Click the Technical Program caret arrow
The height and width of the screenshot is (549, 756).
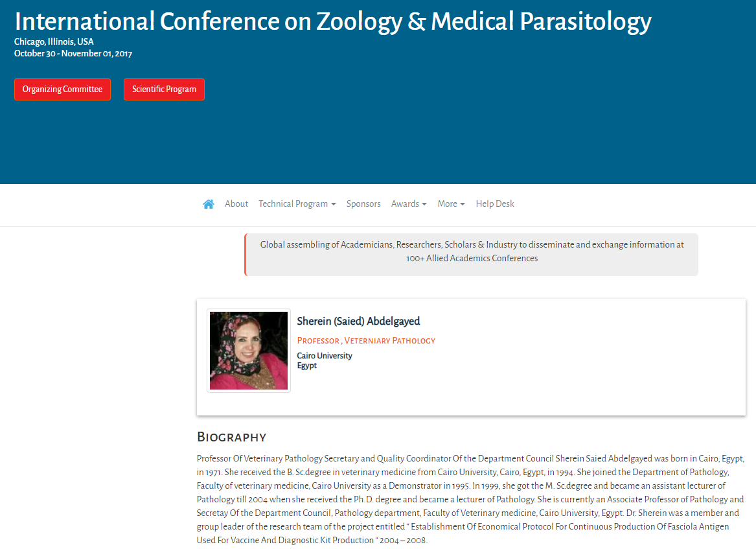333,205
